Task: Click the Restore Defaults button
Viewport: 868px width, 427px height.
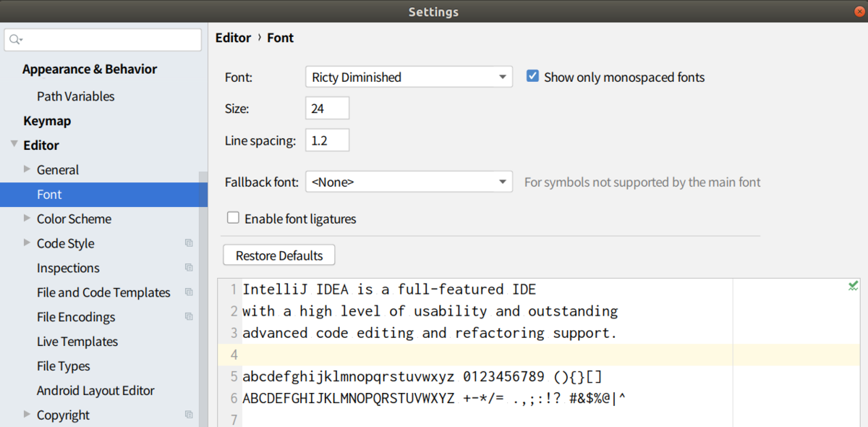Action: coord(279,255)
